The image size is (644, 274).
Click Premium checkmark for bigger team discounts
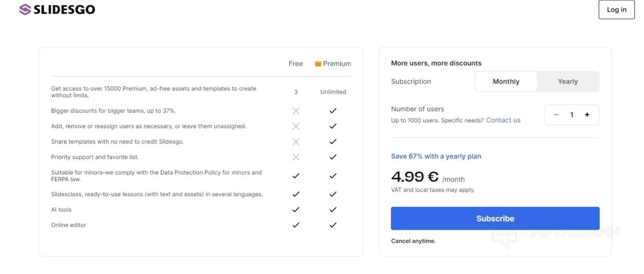click(333, 111)
